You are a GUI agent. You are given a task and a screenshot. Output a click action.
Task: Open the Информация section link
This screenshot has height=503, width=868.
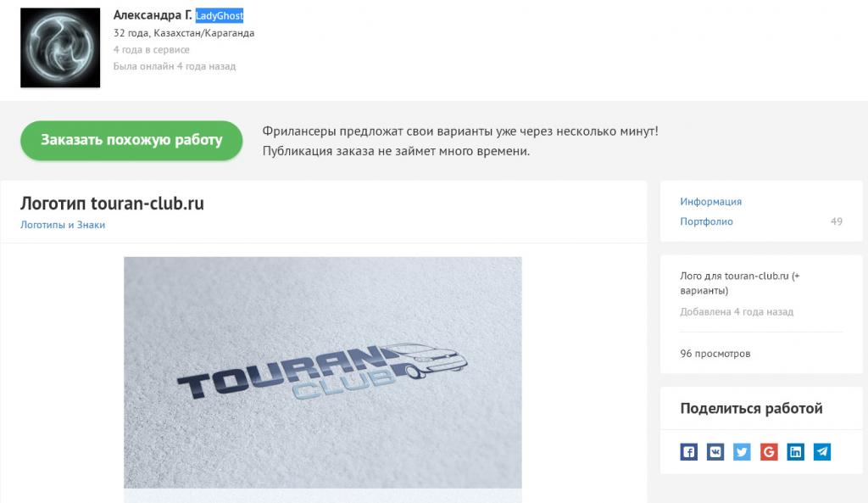coord(711,202)
